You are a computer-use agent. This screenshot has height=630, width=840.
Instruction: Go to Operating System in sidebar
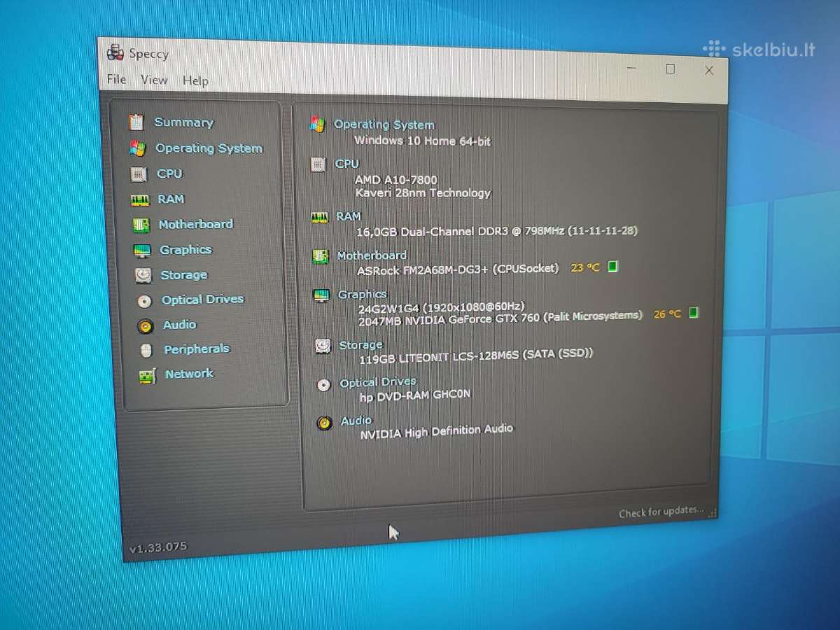(209, 148)
